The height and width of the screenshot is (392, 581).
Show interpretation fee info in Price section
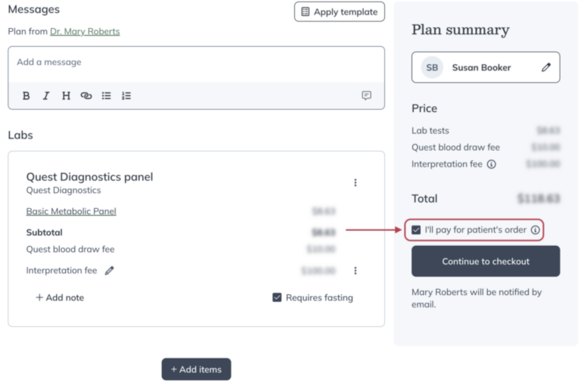click(x=492, y=164)
